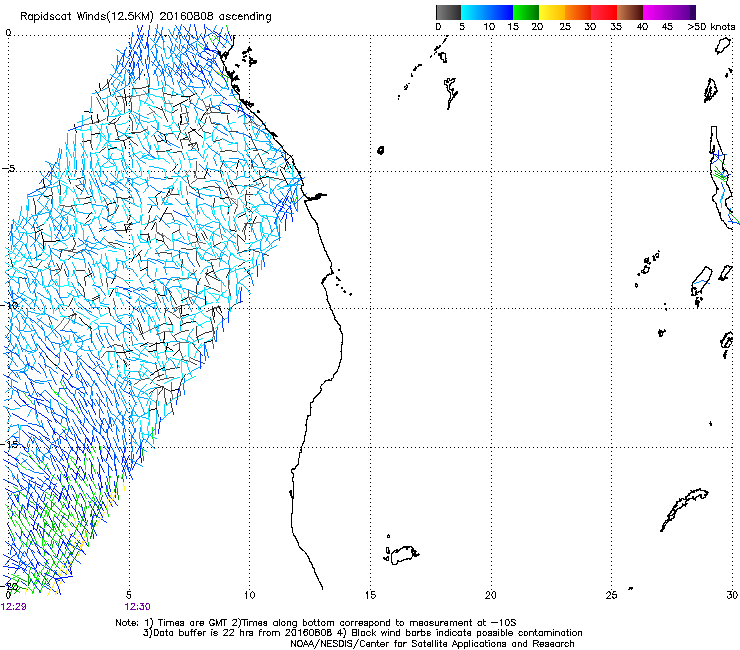Viewport: 740px width, 650px height.
Task: Click the purple '12:29' time label
Action: point(13,607)
